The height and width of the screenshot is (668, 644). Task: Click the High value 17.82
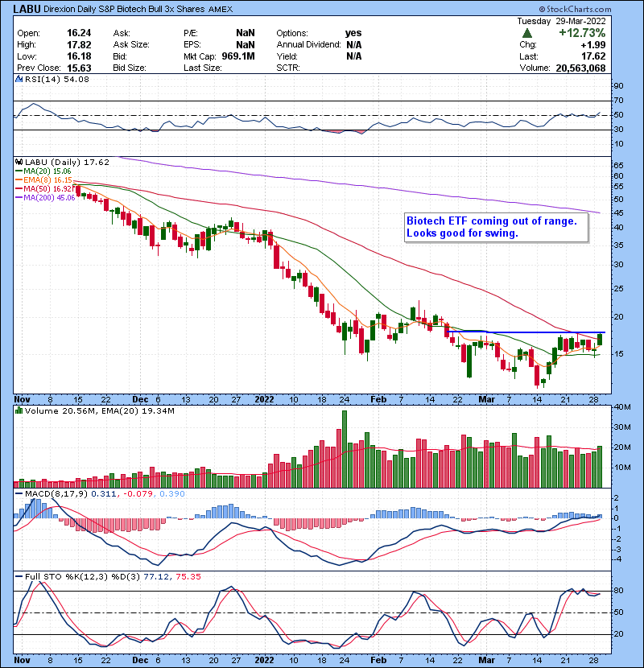click(79, 45)
